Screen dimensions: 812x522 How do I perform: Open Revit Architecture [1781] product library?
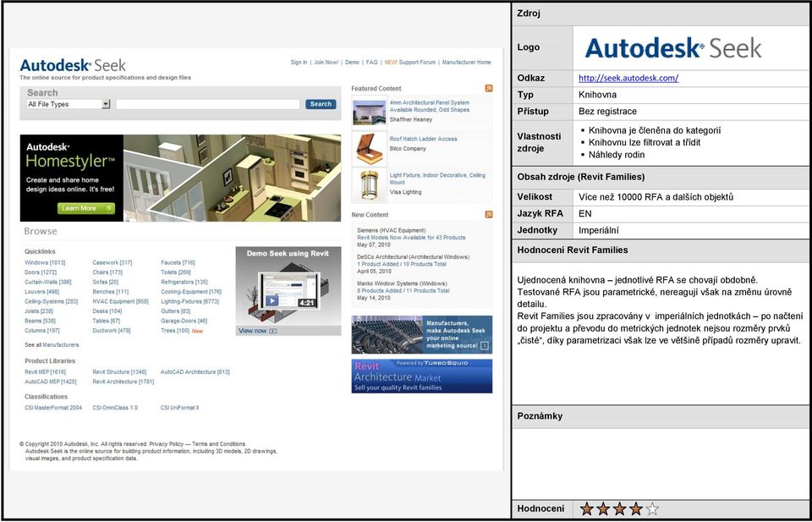click(x=123, y=382)
